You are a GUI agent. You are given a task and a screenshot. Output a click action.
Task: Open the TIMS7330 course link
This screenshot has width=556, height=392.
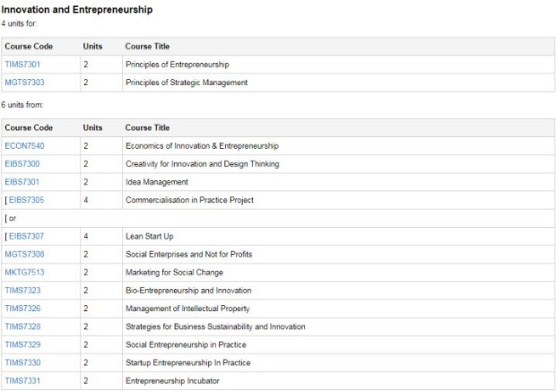pos(22,363)
